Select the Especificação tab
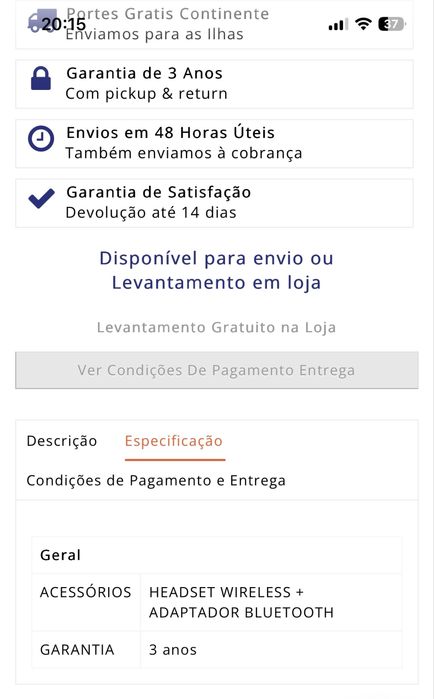434x699 pixels. pos(174,441)
